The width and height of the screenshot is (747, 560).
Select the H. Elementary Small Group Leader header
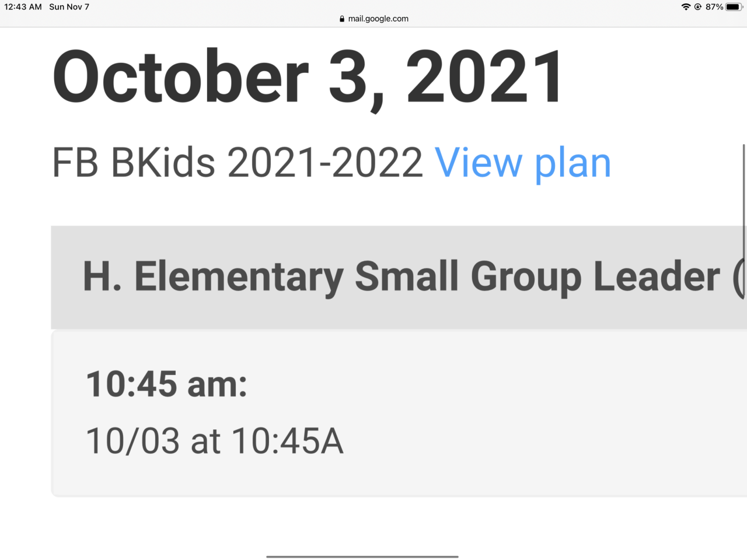[401, 276]
